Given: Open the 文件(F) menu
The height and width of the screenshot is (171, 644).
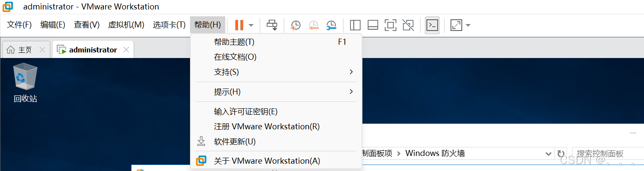Looking at the screenshot, I should click(x=19, y=25).
